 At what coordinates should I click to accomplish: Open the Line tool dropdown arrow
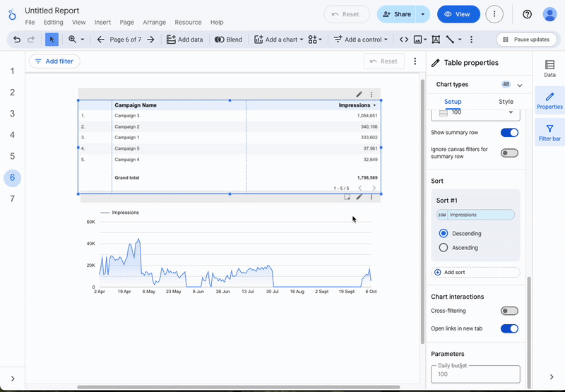point(460,40)
